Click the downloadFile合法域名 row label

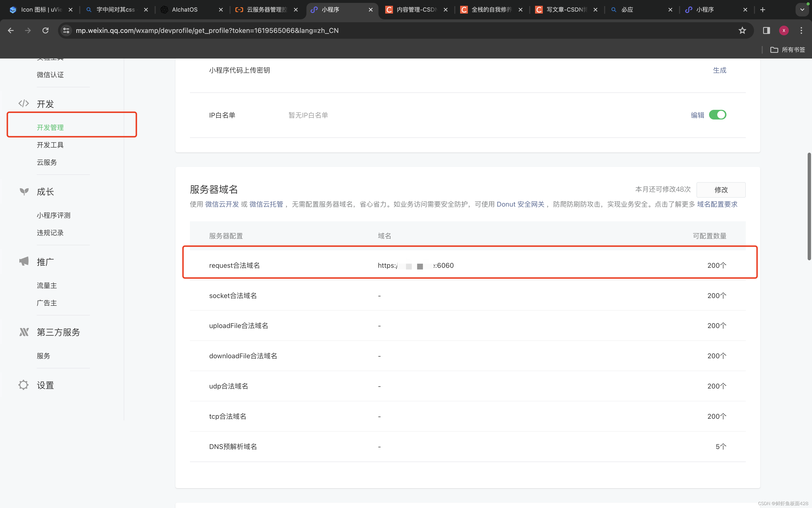243,356
